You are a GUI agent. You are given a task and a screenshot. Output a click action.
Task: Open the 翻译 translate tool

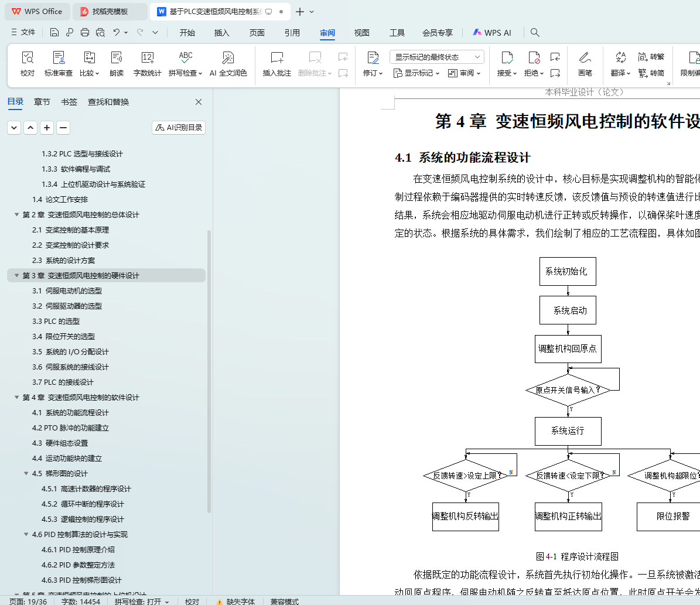click(620, 64)
